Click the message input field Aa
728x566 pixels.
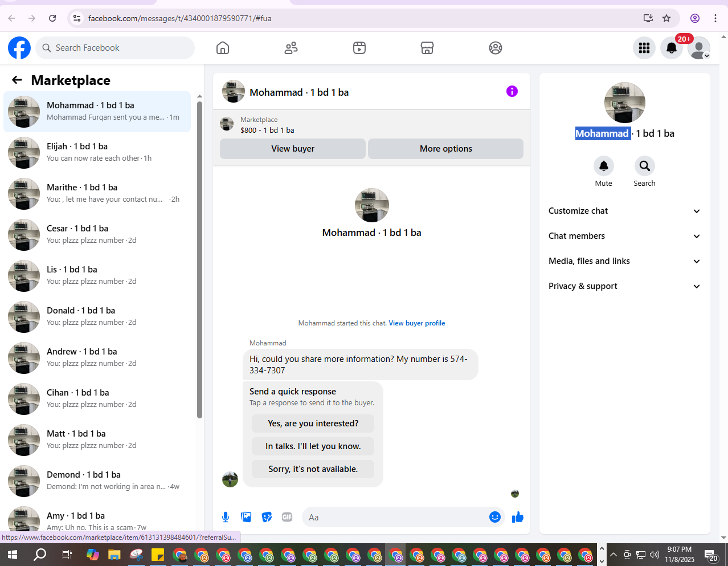(x=395, y=517)
